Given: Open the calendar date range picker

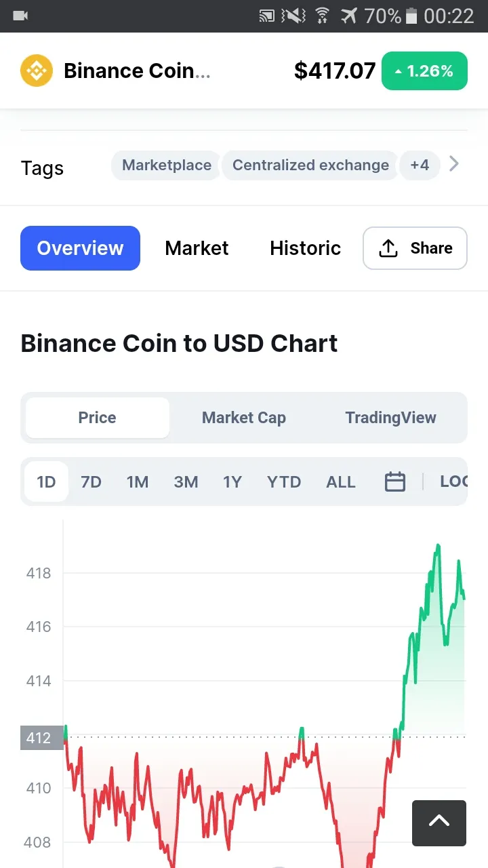Looking at the screenshot, I should click(x=395, y=482).
